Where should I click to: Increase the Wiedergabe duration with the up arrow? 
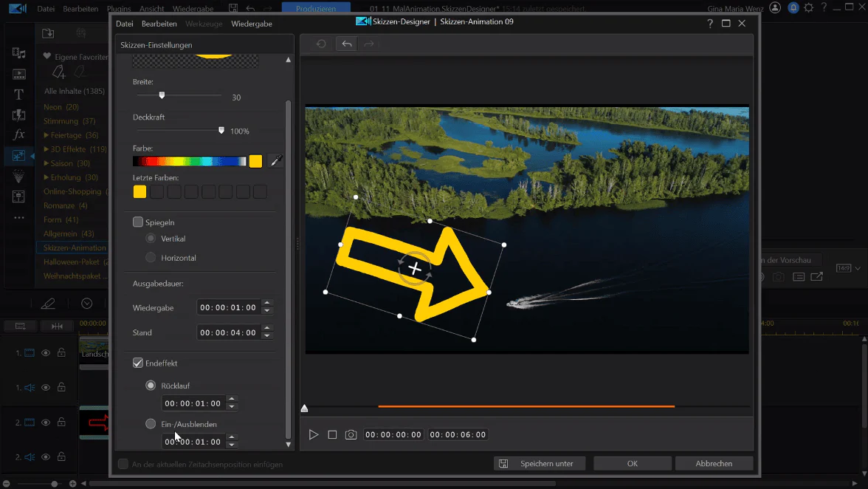point(267,304)
